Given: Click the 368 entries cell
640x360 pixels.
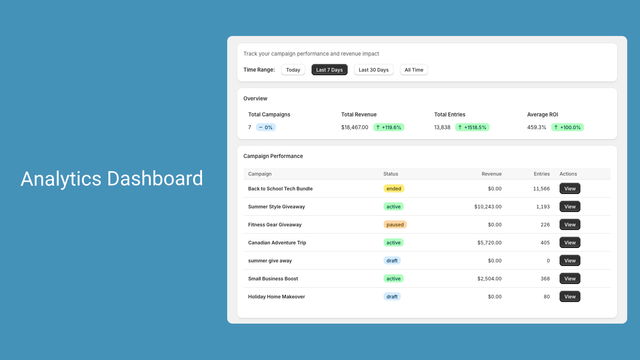Looking at the screenshot, I should 545,278.
